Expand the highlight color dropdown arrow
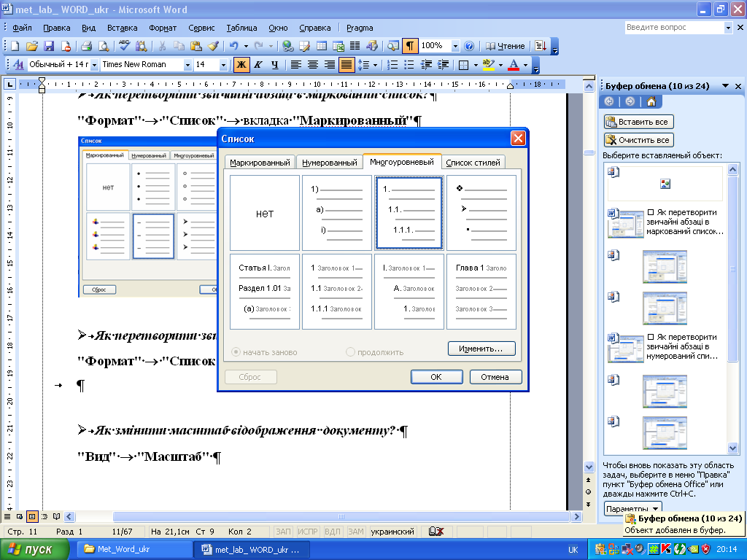 pyautogui.click(x=500, y=65)
